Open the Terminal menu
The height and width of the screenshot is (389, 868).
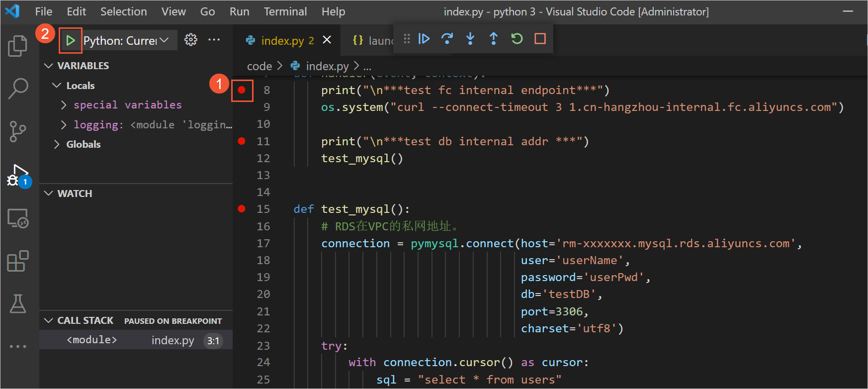pyautogui.click(x=285, y=11)
